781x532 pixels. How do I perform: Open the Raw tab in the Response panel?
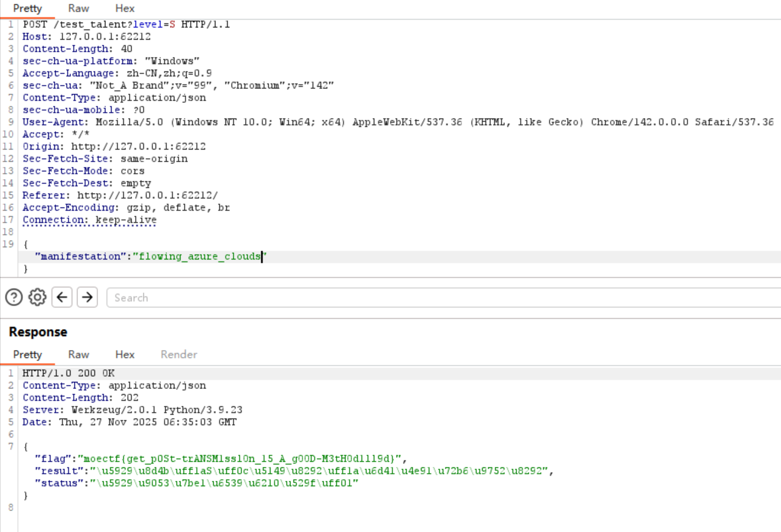78,354
